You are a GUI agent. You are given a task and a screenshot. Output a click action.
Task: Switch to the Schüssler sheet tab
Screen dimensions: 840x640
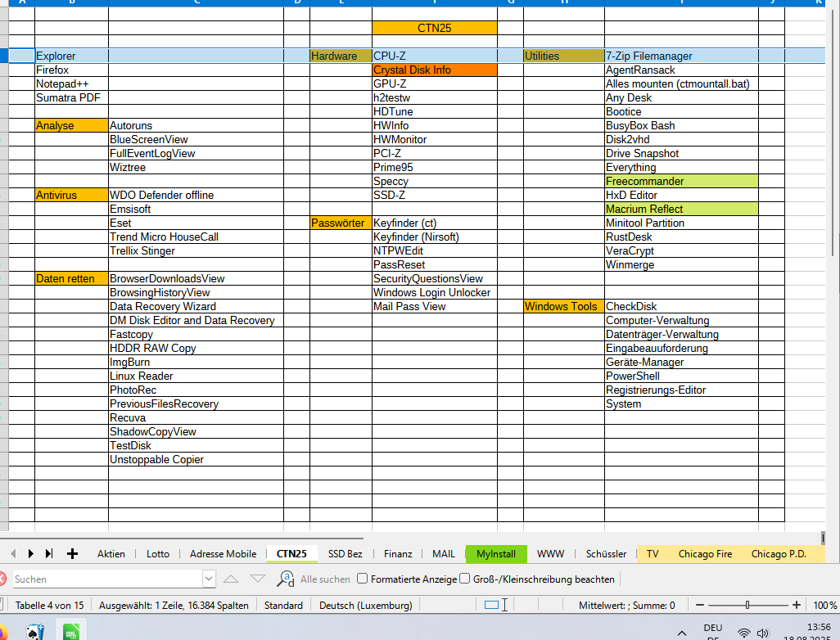[606, 554]
